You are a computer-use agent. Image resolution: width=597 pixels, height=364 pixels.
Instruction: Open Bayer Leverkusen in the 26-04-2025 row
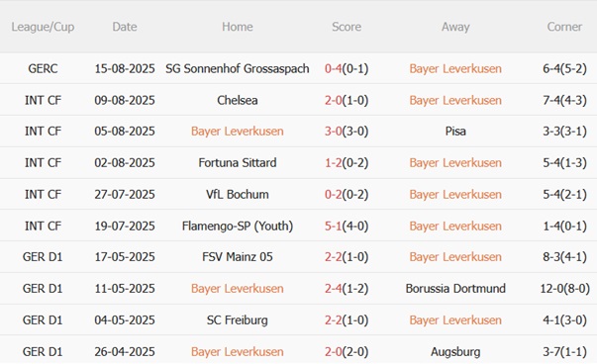238,352
